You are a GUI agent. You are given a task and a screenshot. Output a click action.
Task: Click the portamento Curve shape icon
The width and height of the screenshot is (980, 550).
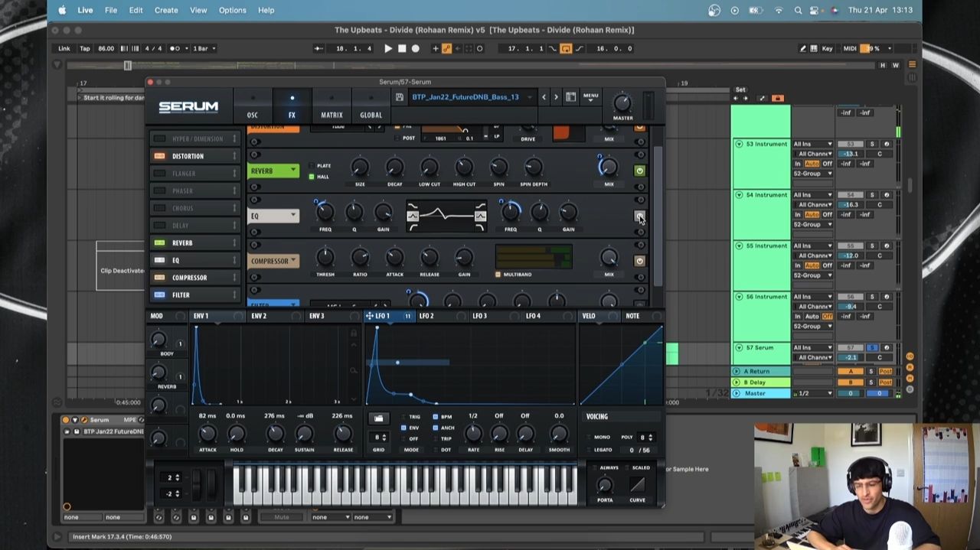(637, 485)
